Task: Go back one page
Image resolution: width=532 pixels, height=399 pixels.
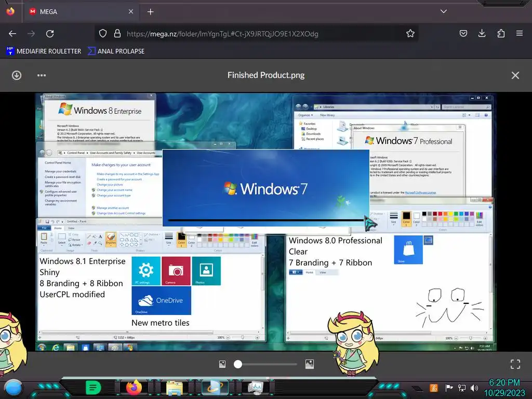Action: click(12, 34)
